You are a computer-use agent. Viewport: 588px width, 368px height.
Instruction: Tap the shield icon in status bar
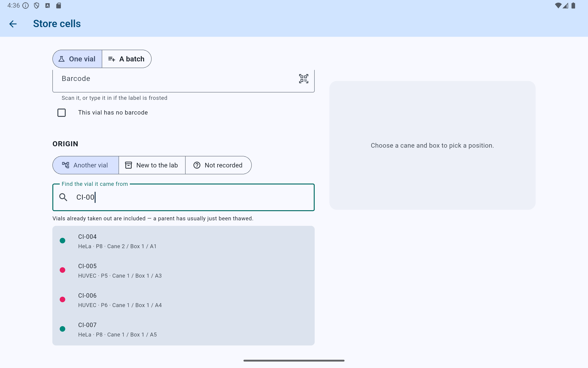click(37, 6)
